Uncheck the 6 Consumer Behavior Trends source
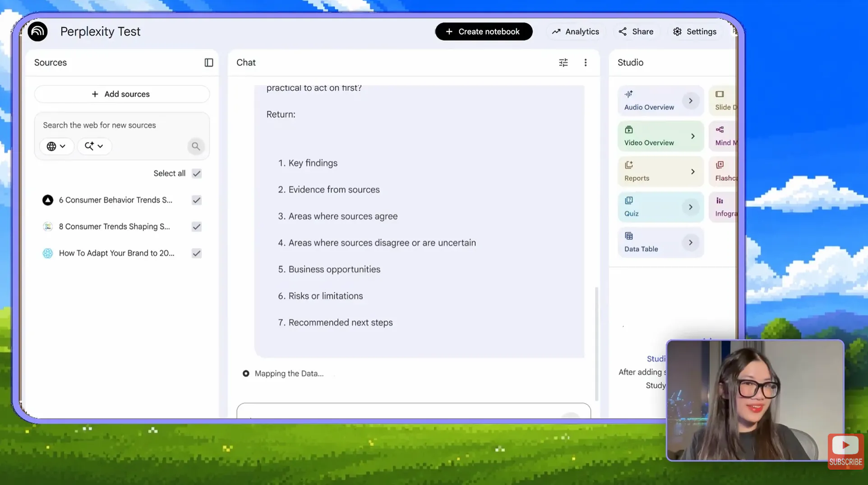 196,200
